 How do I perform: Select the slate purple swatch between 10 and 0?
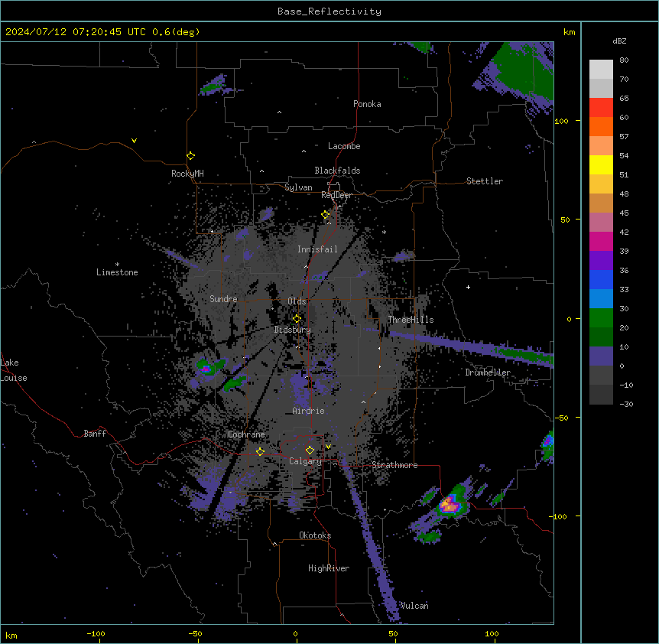(601, 356)
